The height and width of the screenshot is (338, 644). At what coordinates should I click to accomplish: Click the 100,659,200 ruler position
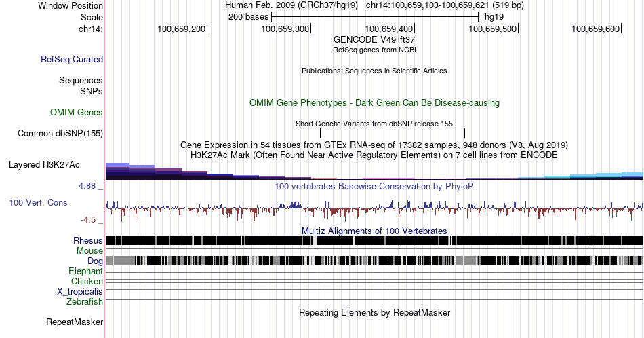click(182, 29)
